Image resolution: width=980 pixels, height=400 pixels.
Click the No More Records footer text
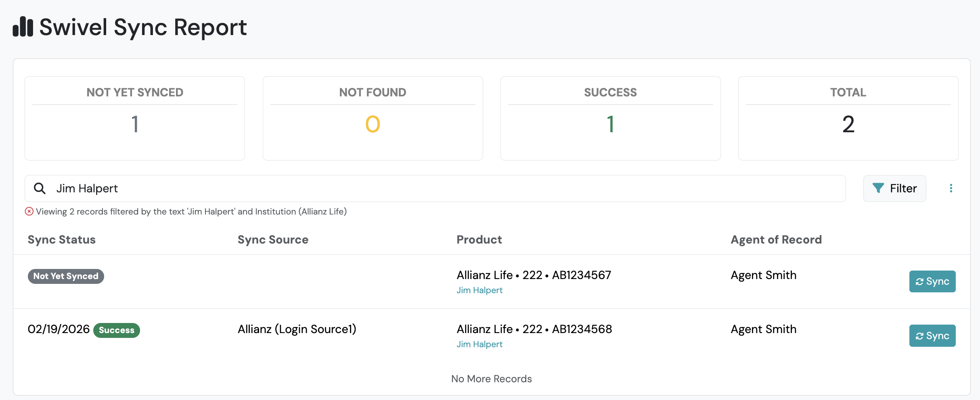tap(492, 379)
